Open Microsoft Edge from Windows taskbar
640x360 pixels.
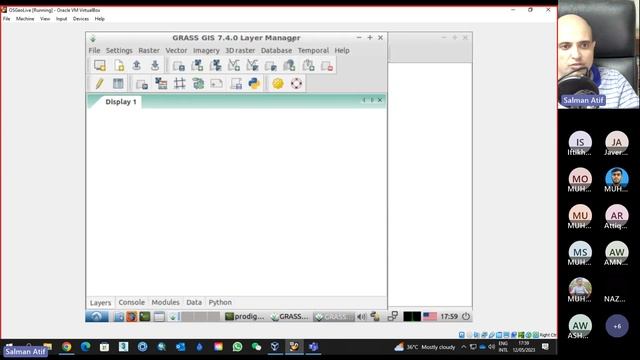(85, 347)
